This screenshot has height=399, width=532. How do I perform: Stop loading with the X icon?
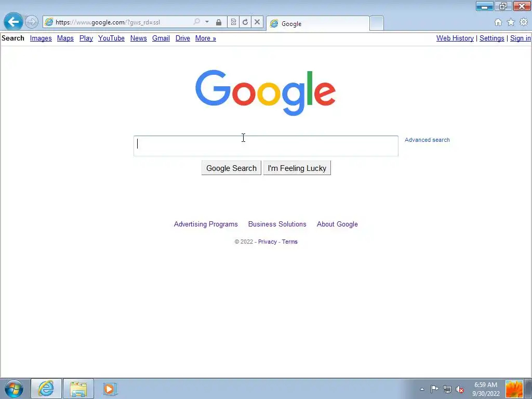click(257, 22)
